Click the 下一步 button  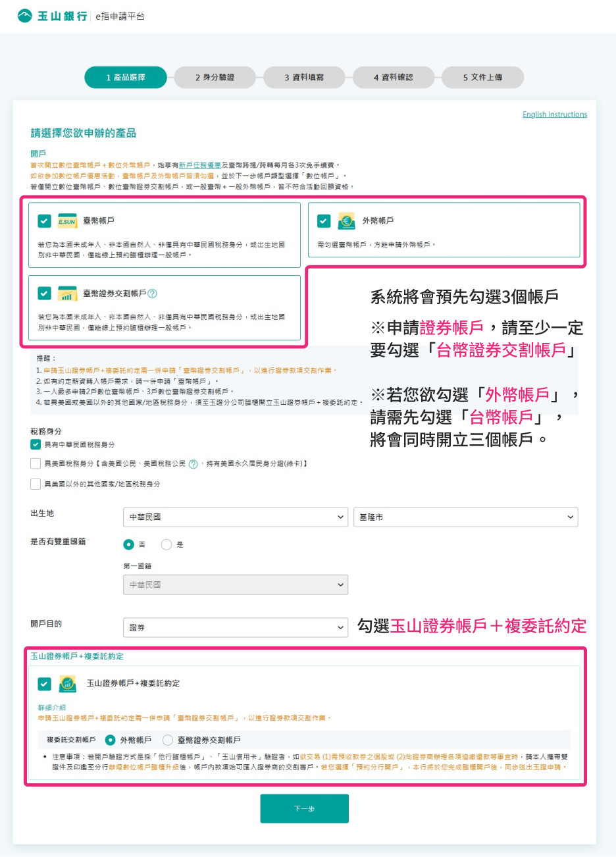(x=305, y=808)
